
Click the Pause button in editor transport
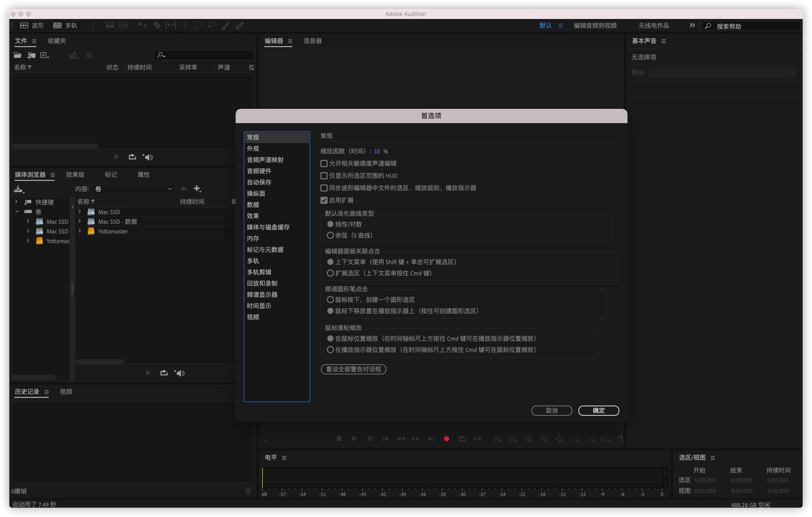(370, 439)
